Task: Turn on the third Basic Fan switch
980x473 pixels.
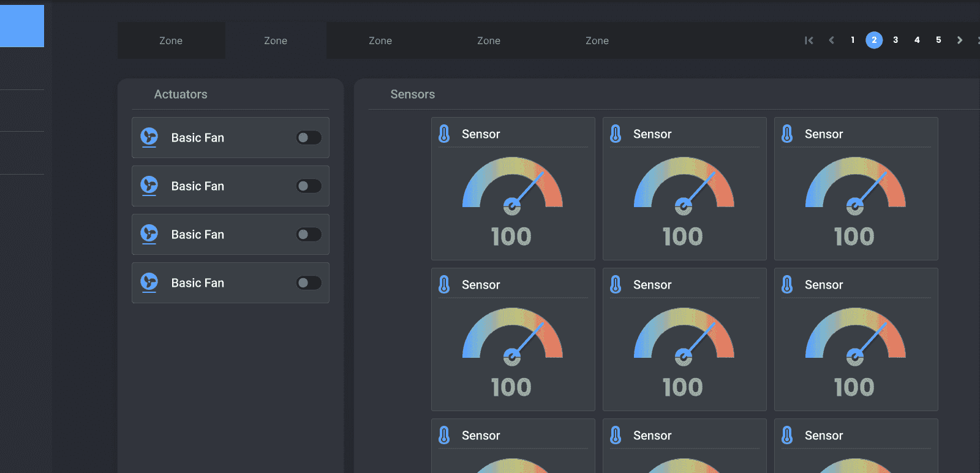Action: [309, 234]
